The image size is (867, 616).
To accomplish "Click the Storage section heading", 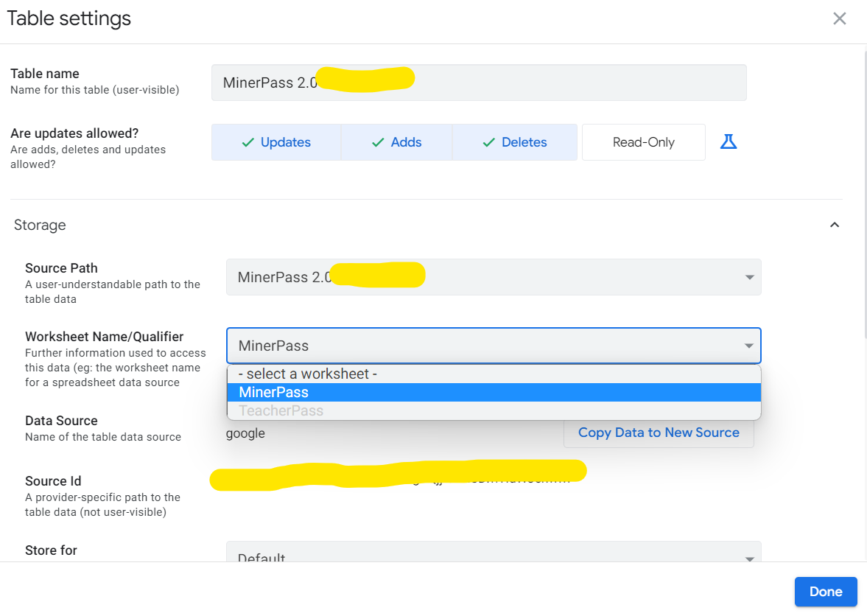I will [x=40, y=225].
